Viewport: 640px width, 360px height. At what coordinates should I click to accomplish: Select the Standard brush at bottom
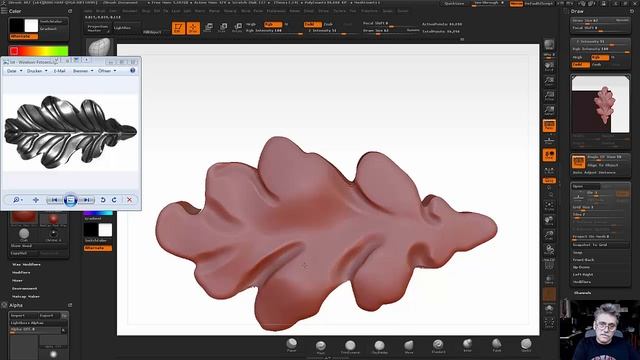click(438, 347)
